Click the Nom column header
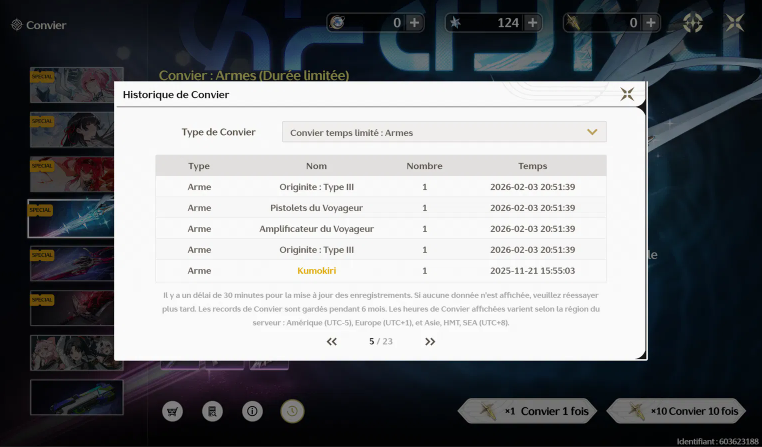Image resolution: width=762 pixels, height=447 pixels. pos(316,166)
